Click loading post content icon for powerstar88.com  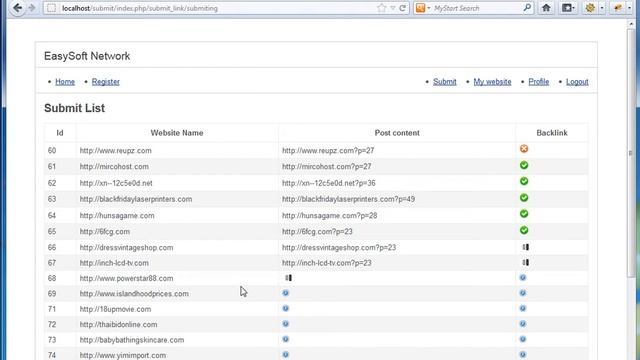[x=288, y=278]
